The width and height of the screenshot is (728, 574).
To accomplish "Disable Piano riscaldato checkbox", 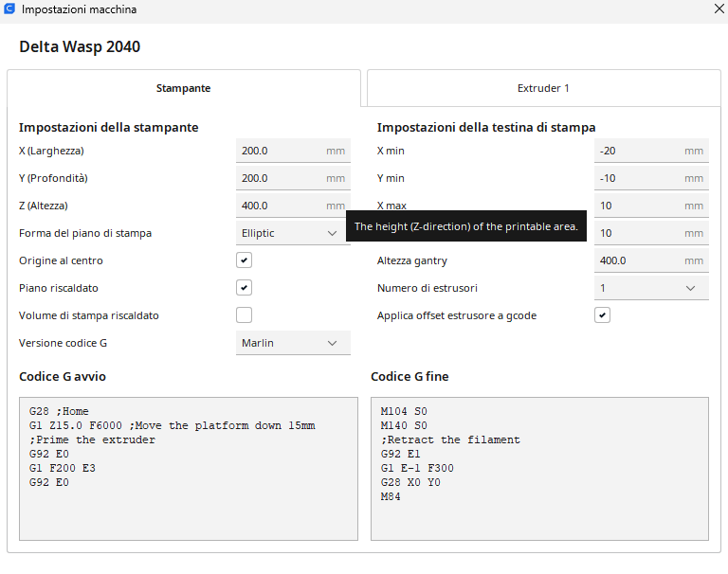I will pos(245,288).
